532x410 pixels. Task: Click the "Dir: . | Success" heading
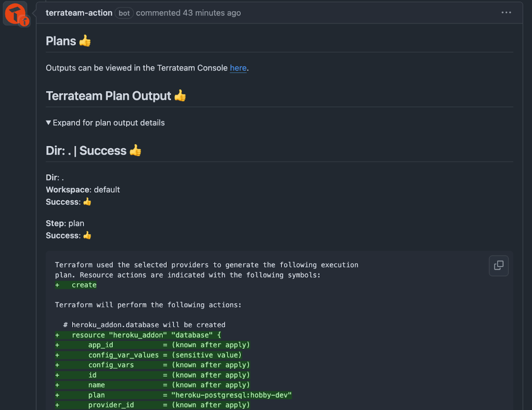pyautogui.click(x=86, y=150)
